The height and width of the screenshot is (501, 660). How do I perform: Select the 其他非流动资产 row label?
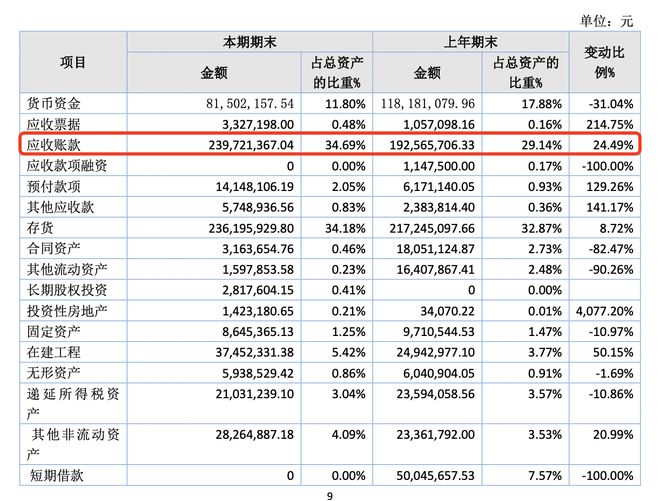(73, 444)
